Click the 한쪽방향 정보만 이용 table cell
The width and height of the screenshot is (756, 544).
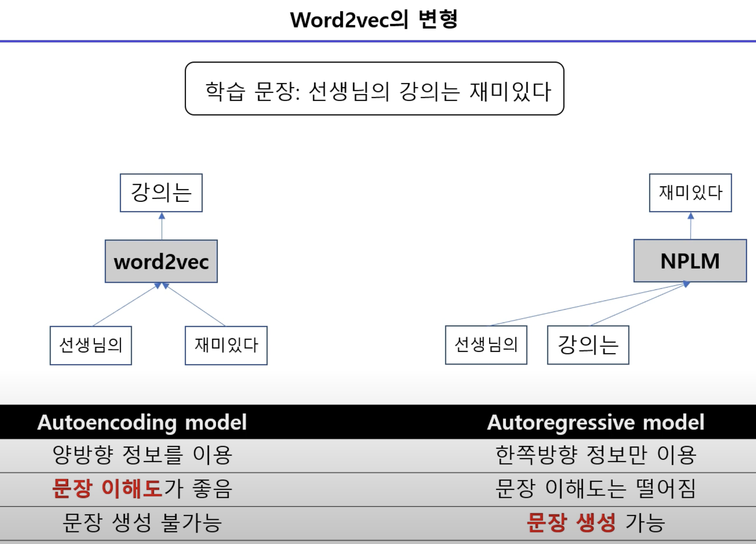tap(595, 455)
